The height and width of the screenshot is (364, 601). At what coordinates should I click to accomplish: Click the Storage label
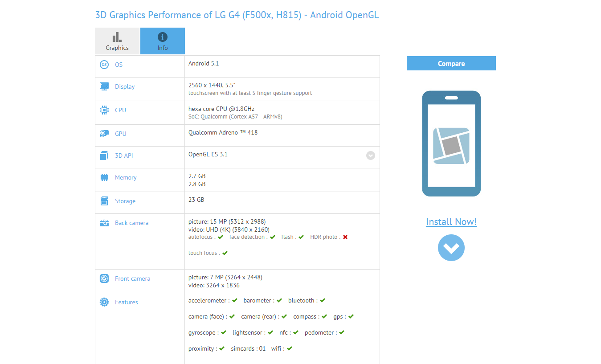125,201
